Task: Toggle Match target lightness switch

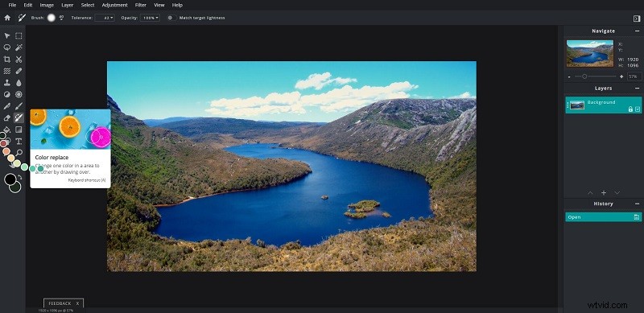Action: [171, 18]
